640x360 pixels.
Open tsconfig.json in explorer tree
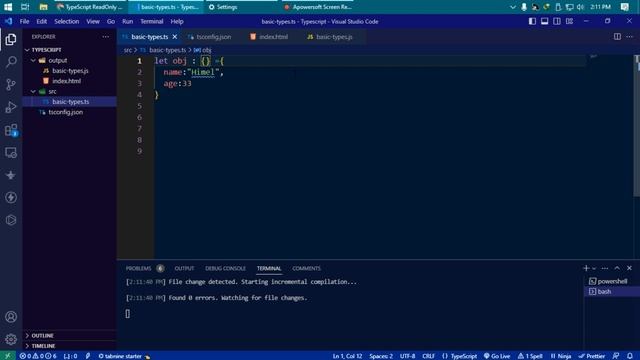[x=65, y=112]
